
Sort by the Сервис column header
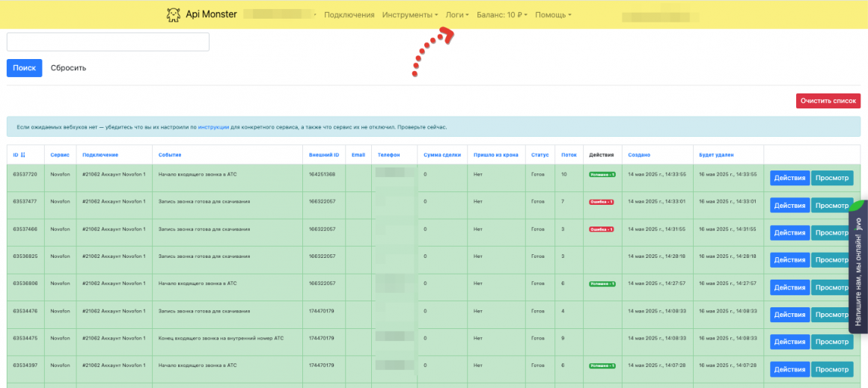point(60,155)
